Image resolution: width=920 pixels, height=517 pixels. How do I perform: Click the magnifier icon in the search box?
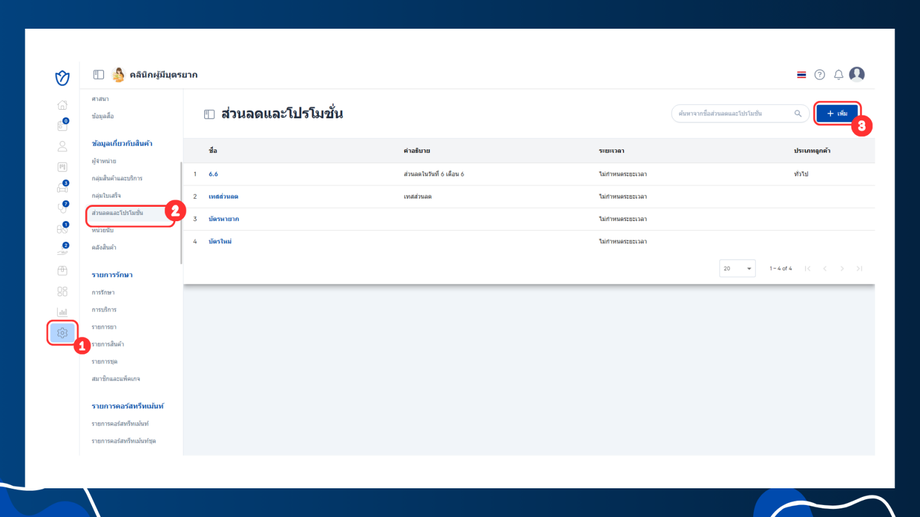coord(798,113)
